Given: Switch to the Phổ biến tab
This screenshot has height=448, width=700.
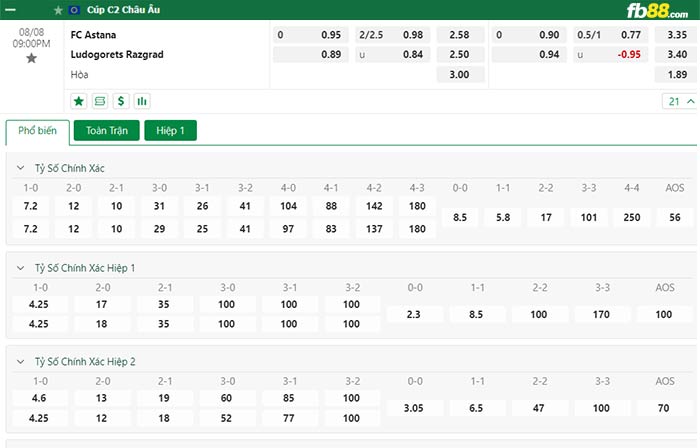Looking at the screenshot, I should (38, 131).
